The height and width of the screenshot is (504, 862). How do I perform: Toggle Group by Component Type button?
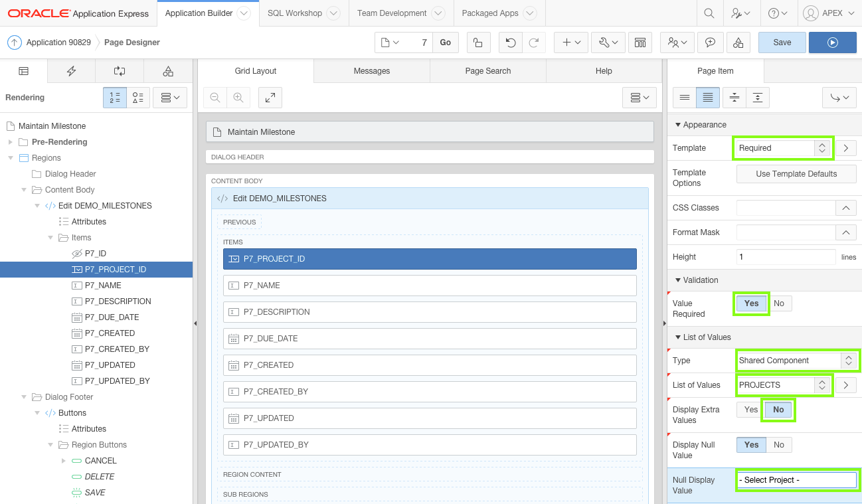pos(138,98)
